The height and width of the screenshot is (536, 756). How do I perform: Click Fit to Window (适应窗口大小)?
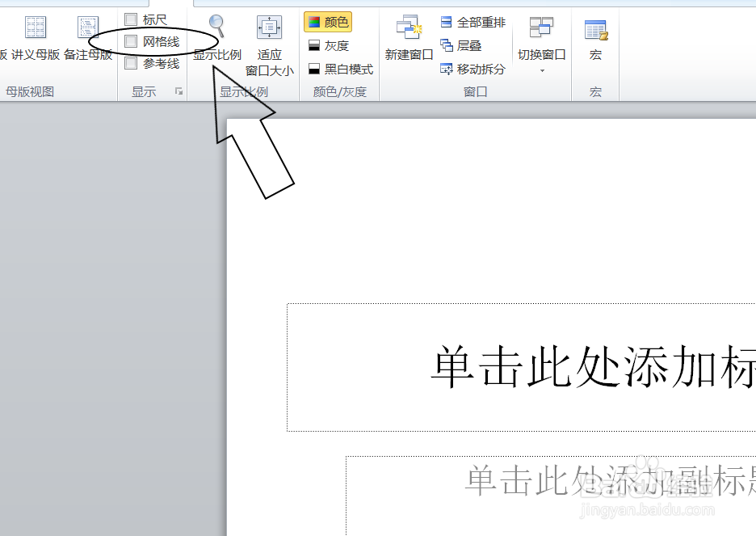click(269, 45)
